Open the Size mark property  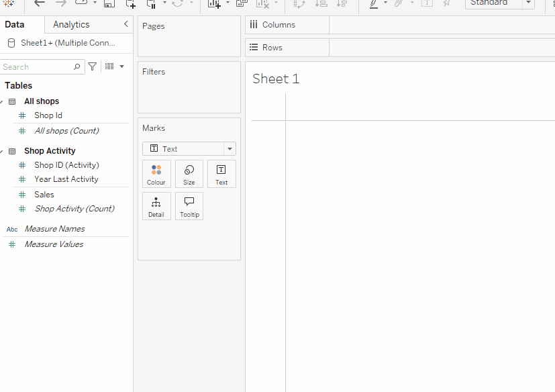click(x=189, y=174)
